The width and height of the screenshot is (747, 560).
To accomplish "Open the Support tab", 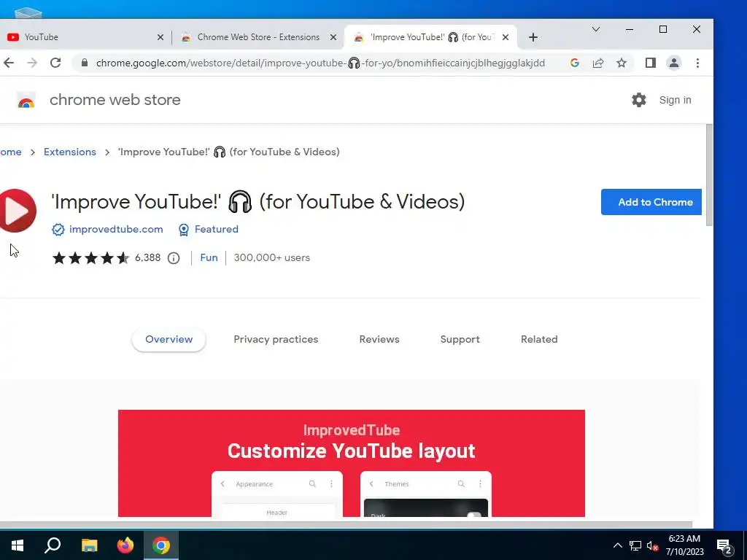I will click(460, 340).
